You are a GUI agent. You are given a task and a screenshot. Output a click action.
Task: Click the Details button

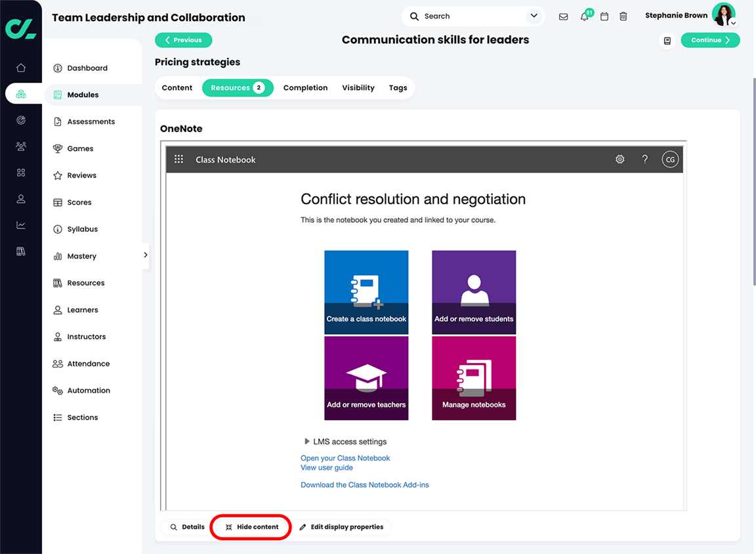point(188,527)
